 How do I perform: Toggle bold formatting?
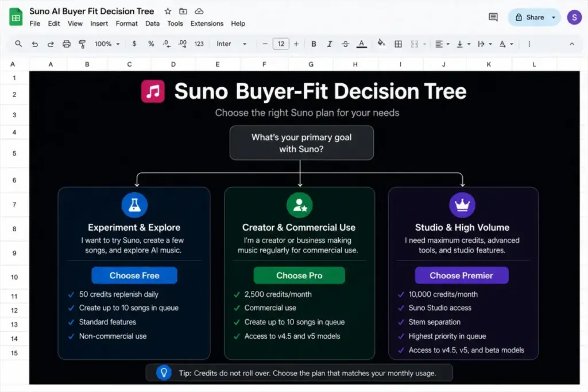[x=314, y=44]
